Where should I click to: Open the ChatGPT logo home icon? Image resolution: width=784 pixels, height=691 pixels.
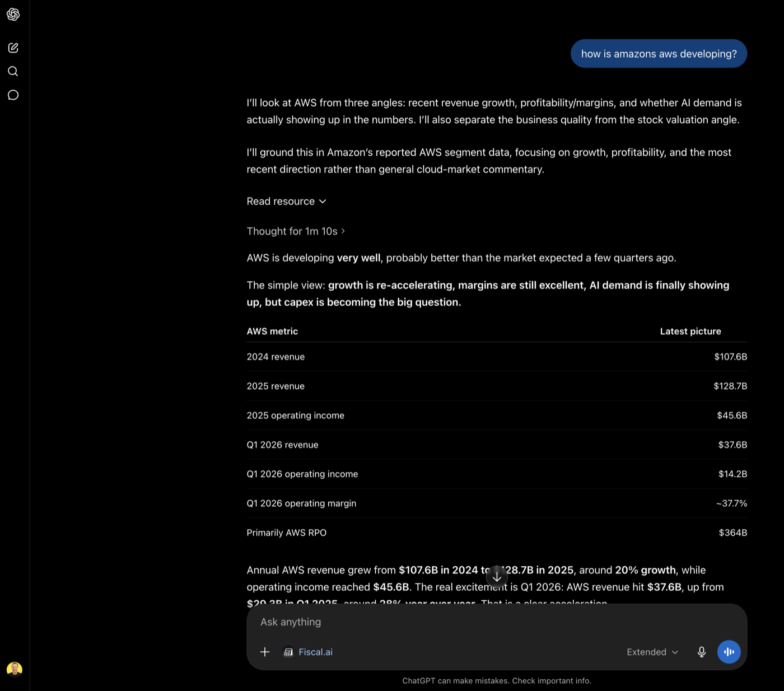click(13, 15)
